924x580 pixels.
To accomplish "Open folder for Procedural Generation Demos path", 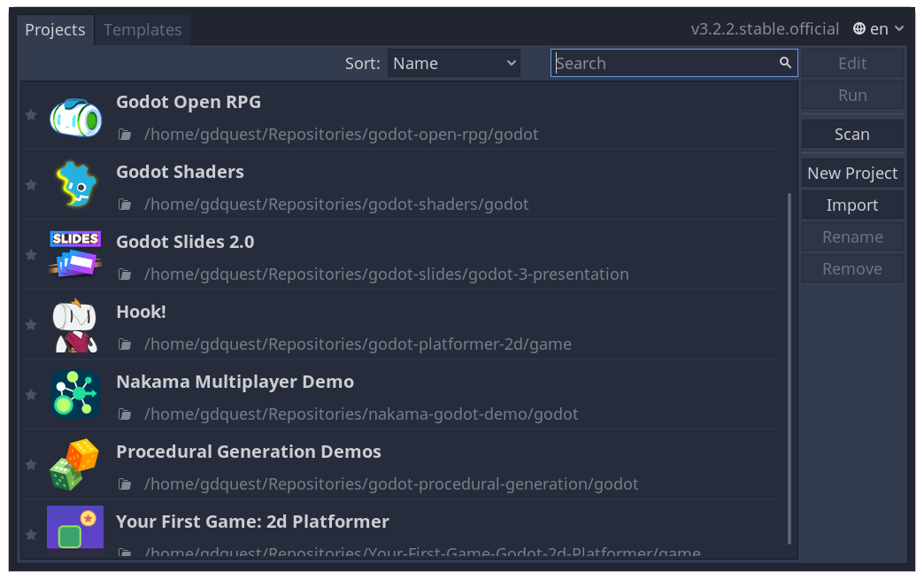I will (x=124, y=484).
